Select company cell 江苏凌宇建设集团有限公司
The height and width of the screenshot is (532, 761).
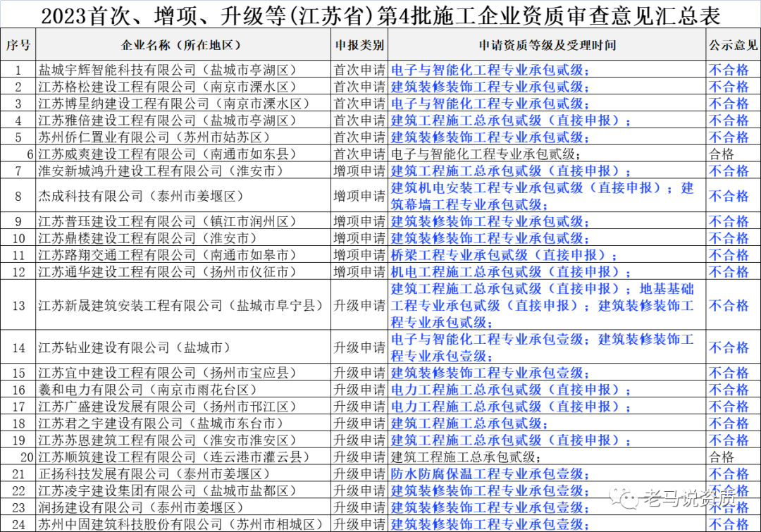[x=183, y=490]
